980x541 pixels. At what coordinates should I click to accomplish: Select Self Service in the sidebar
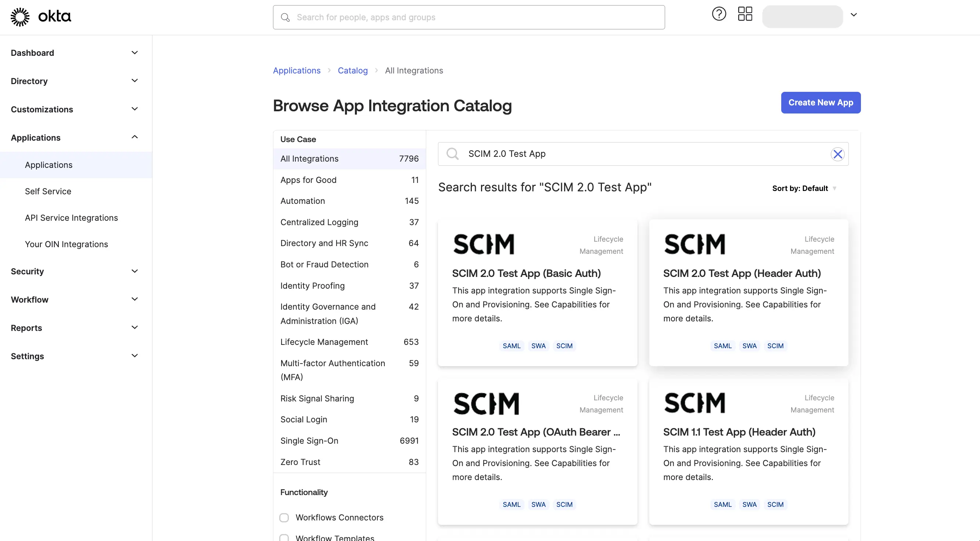pyautogui.click(x=48, y=191)
